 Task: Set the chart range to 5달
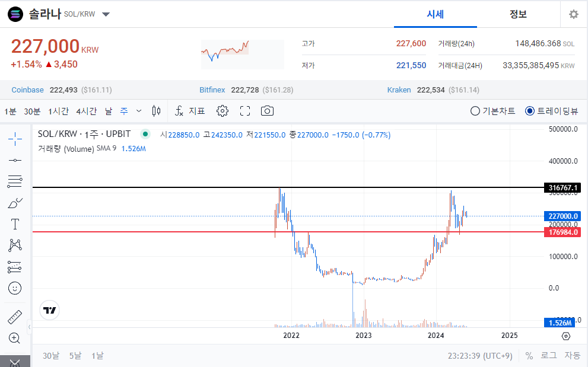coord(75,355)
